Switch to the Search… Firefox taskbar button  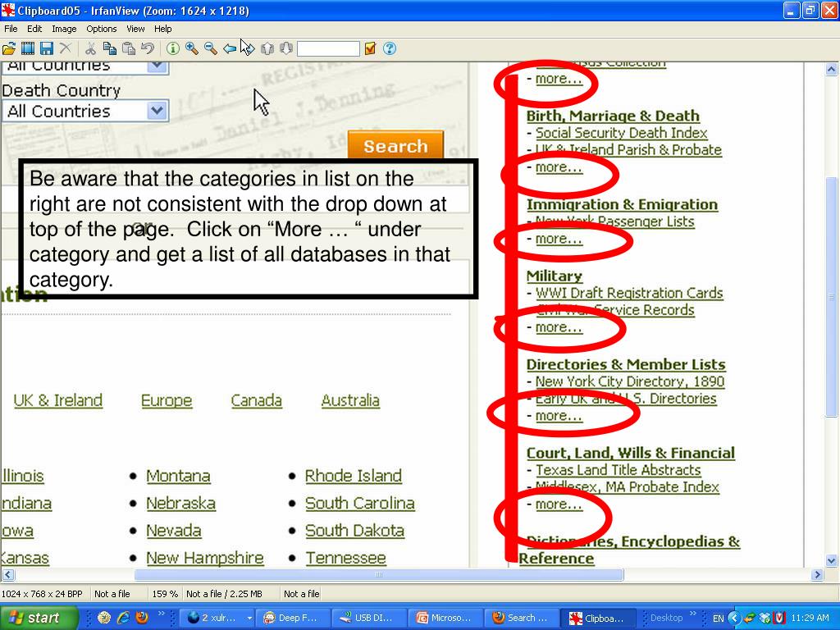pos(521,618)
